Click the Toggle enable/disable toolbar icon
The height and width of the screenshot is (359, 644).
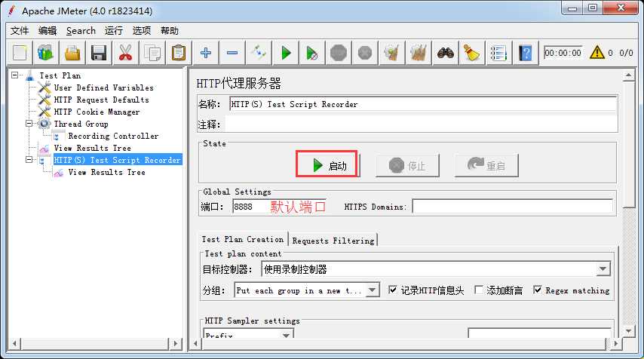[259, 53]
